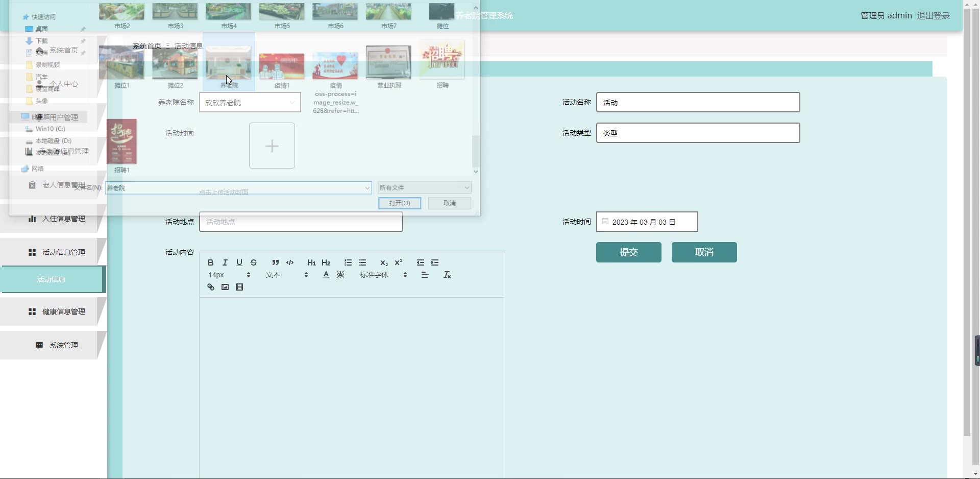This screenshot has width=980, height=479.
Task: Apply the H1 heading style
Action: pos(311,262)
